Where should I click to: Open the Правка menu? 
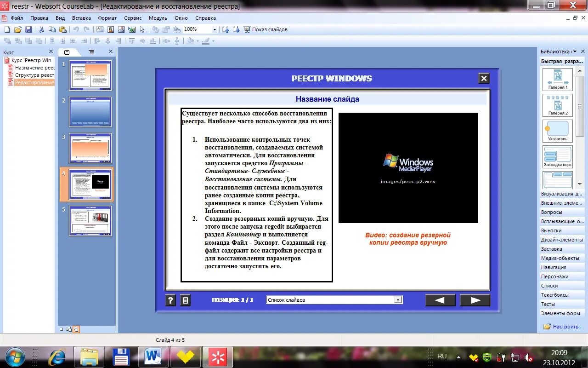pos(39,18)
